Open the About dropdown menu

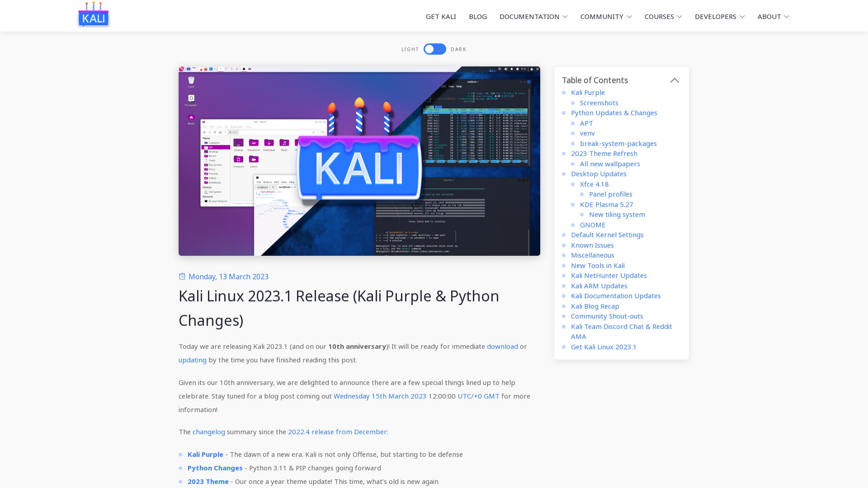point(773,16)
